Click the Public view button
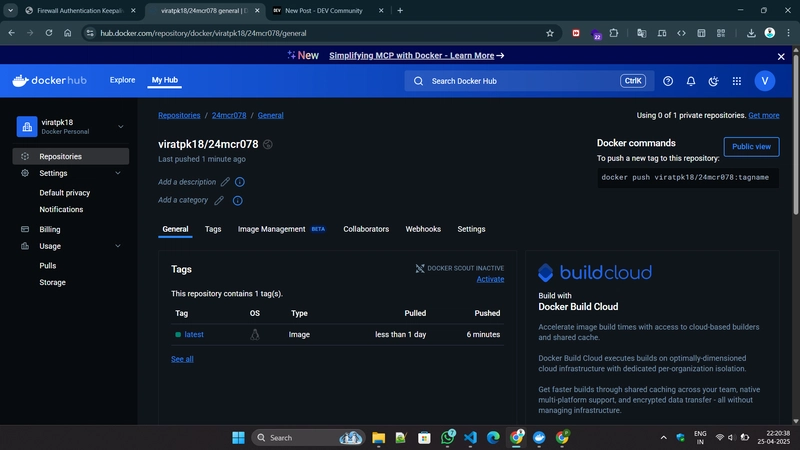The image size is (800, 450). 751,146
